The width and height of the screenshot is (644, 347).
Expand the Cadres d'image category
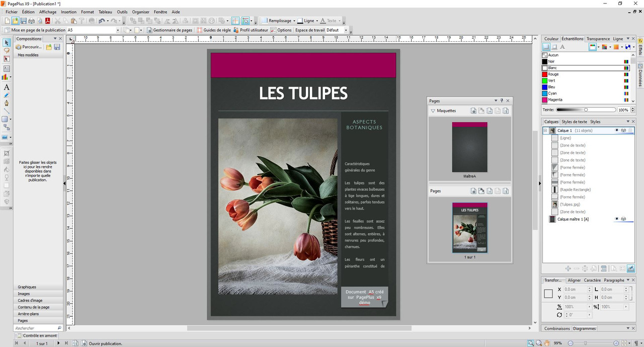[38, 300]
